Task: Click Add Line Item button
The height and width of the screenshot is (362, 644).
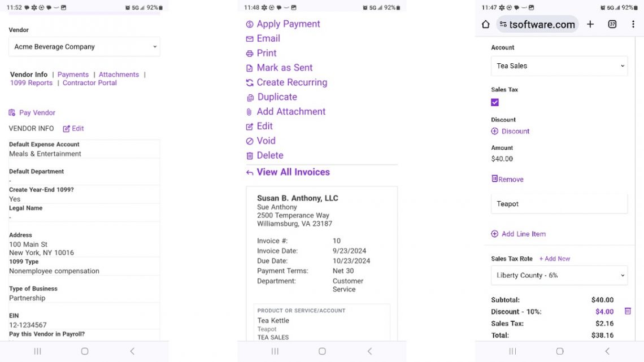Action: click(523, 234)
